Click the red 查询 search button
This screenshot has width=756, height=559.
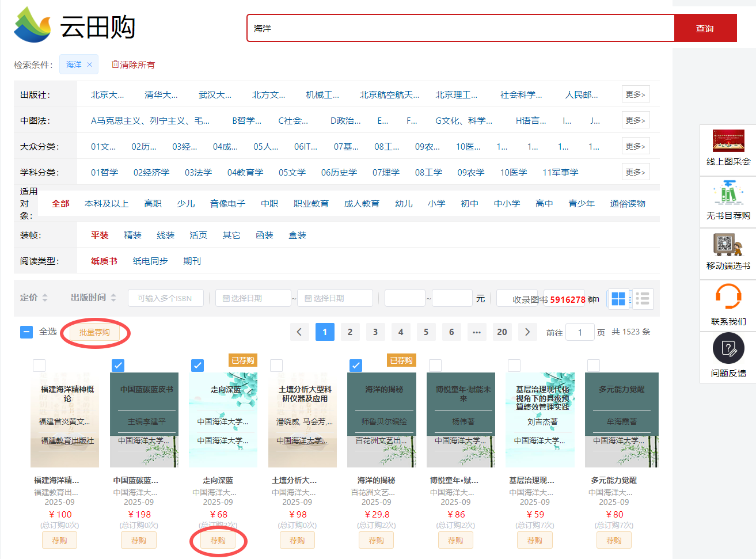(705, 28)
